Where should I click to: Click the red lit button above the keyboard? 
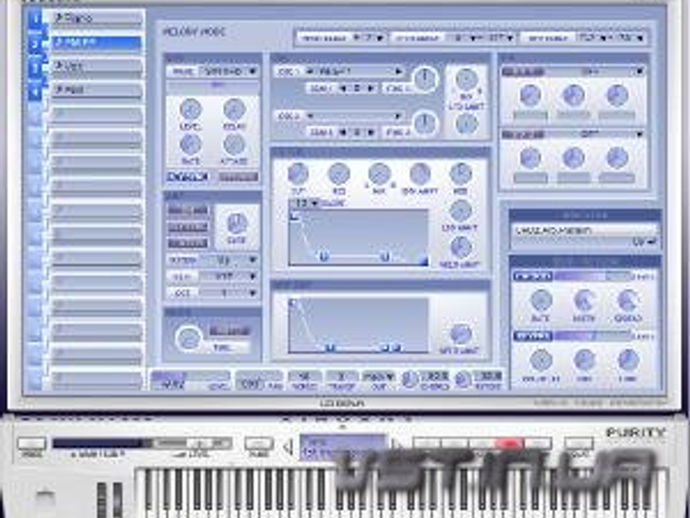coord(509,443)
